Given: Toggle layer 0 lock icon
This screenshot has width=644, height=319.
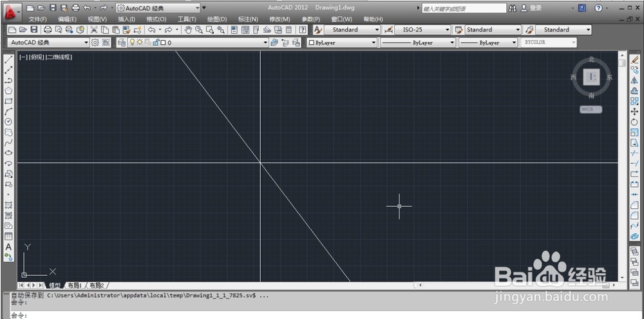Looking at the screenshot, I should [156, 43].
